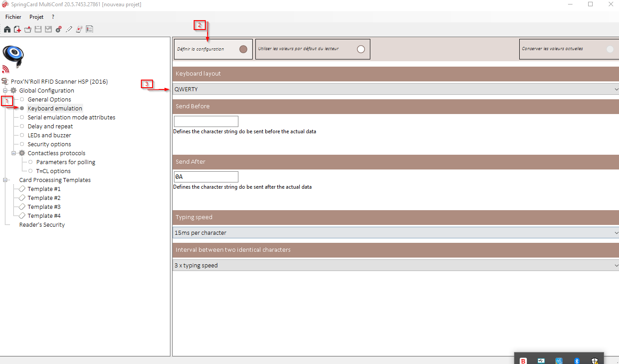Image resolution: width=619 pixels, height=364 pixels.
Task: Click the Home icon in the toolbar
Action: tap(7, 29)
